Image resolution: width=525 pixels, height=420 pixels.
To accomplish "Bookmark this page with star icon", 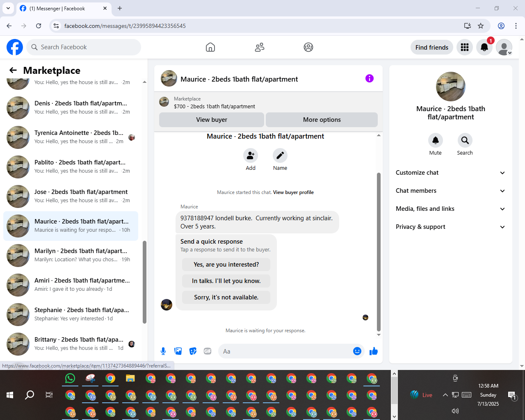I will pos(481,26).
